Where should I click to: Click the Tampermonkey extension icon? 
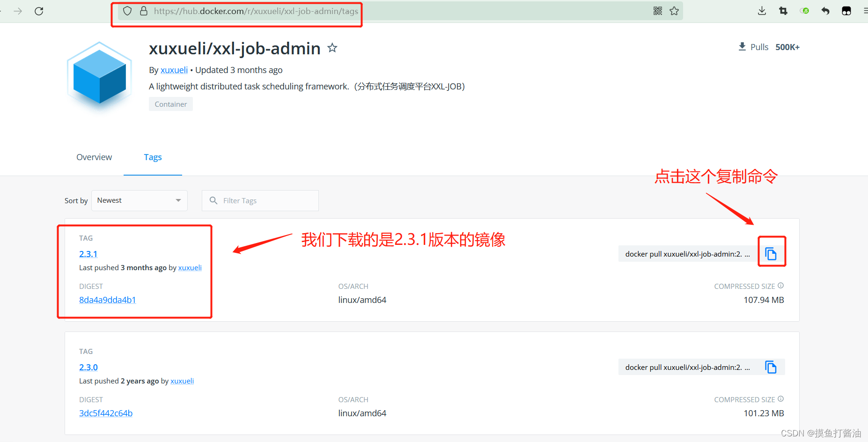pos(846,11)
